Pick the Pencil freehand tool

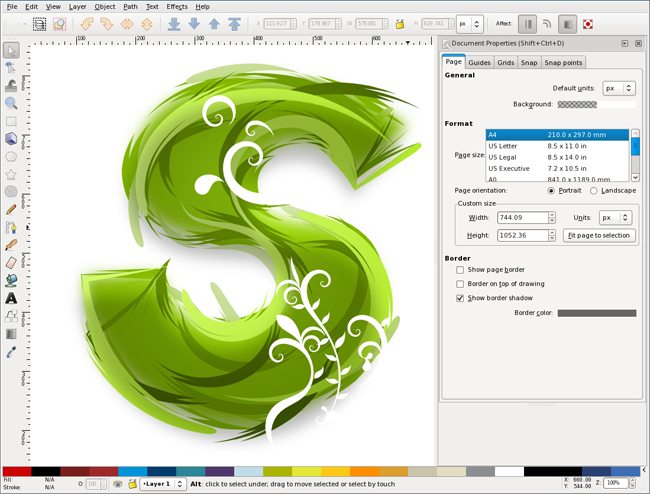click(11, 210)
